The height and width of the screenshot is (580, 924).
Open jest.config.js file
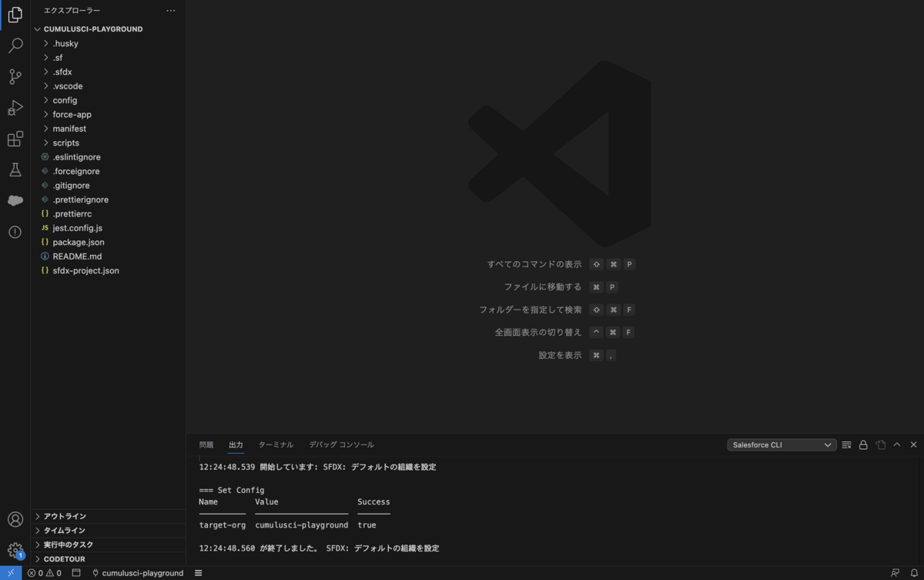point(78,228)
